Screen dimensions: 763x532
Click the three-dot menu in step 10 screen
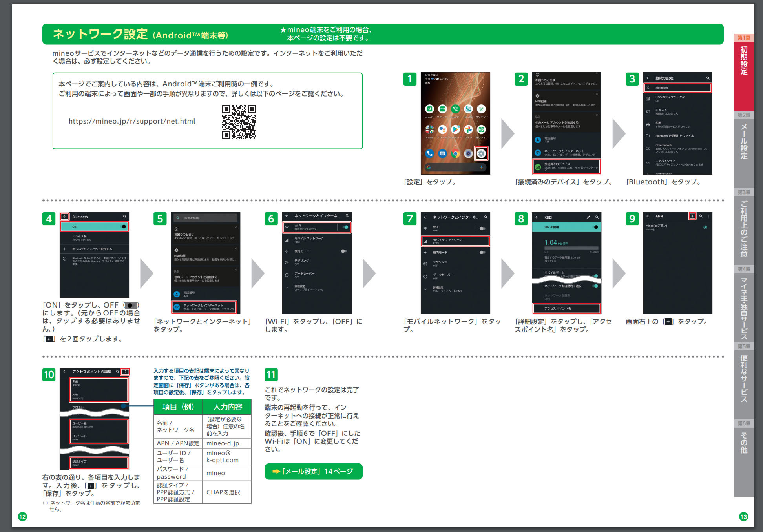point(125,372)
